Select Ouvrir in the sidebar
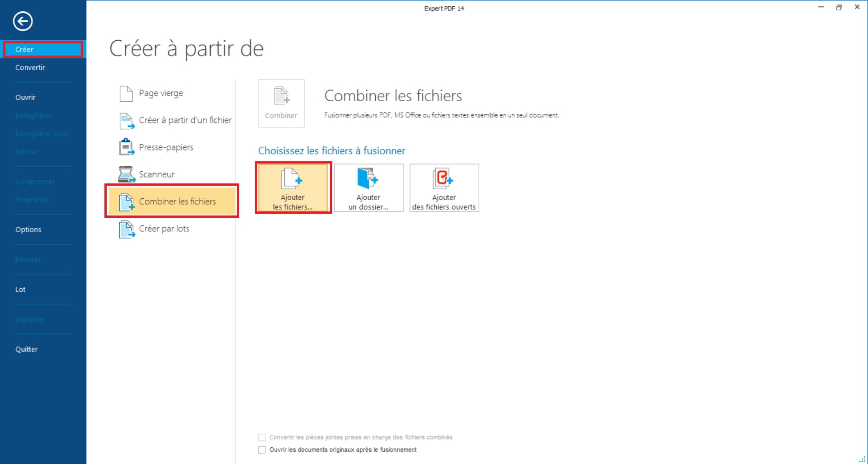 [x=25, y=98]
